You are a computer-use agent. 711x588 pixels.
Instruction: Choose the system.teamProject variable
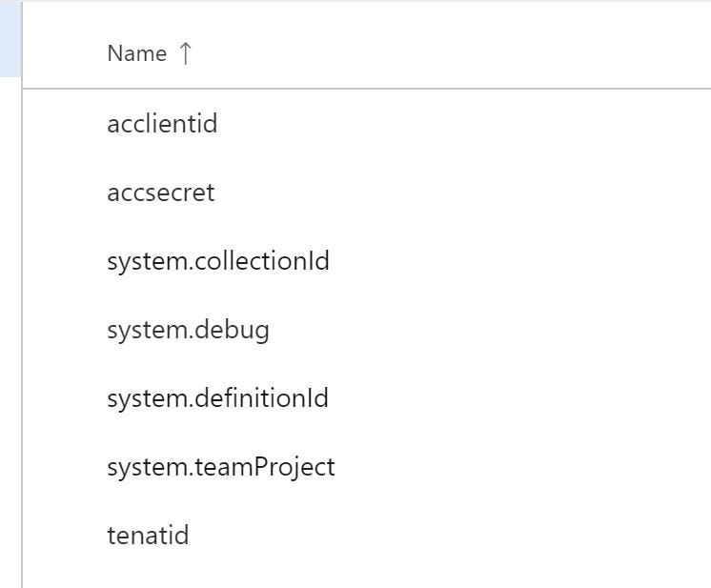[x=221, y=467]
